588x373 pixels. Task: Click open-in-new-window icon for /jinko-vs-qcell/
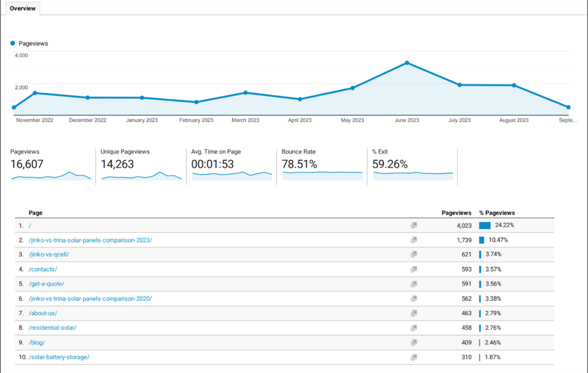[x=413, y=255]
